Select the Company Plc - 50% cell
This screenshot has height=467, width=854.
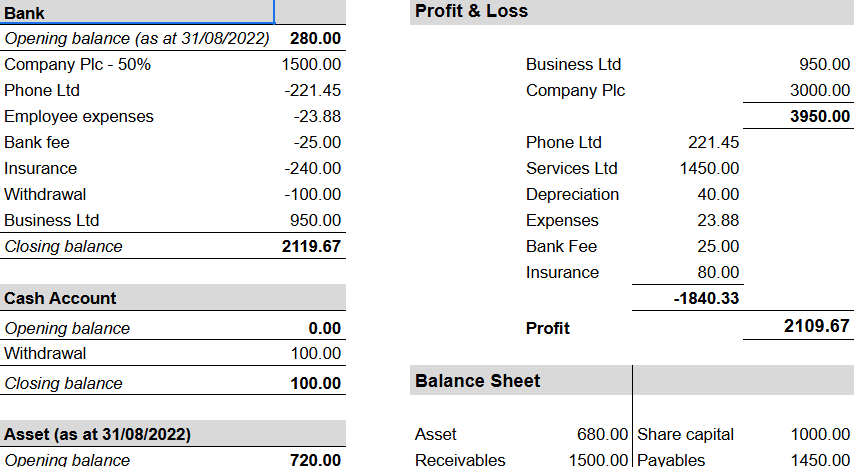pos(137,64)
